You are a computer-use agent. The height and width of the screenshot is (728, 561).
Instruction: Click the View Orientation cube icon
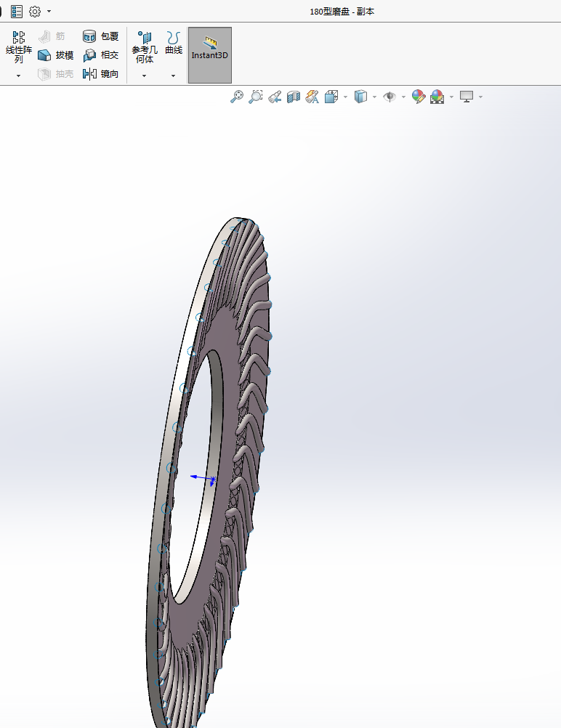tap(331, 97)
